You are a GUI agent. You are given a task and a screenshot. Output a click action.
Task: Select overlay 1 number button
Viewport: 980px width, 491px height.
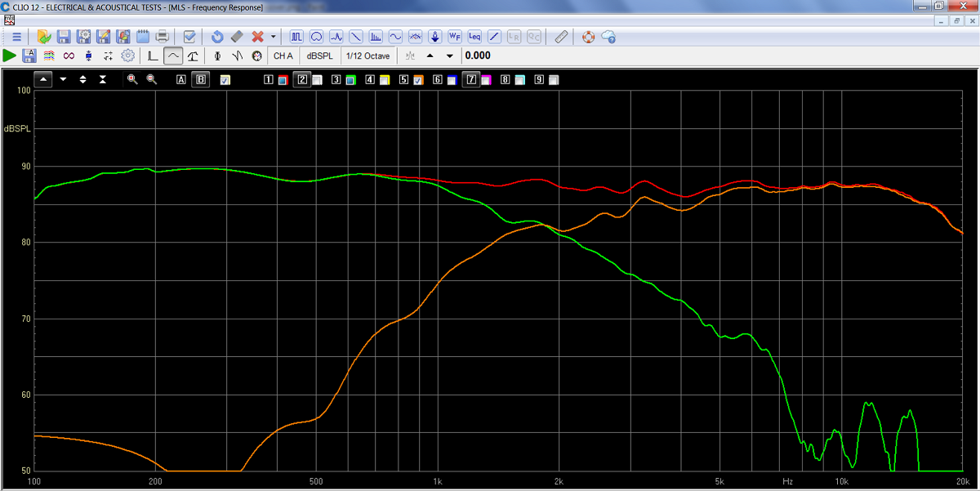268,80
